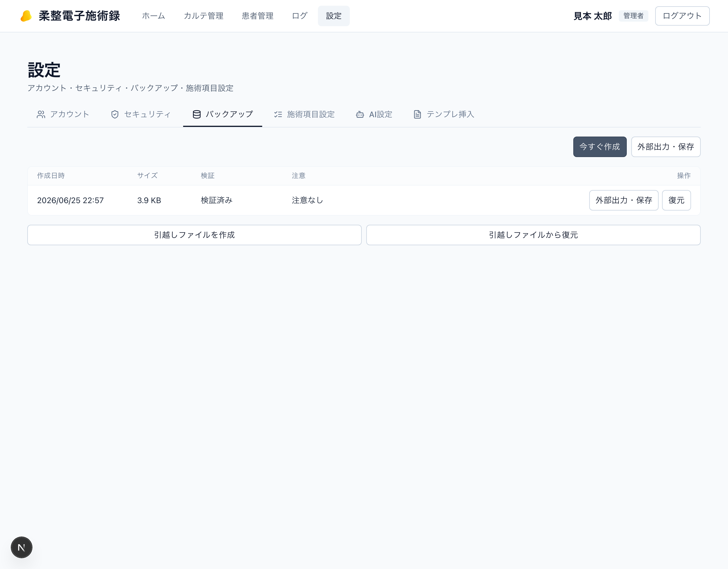Click the AI設定 tab's robot icon
The image size is (728, 569).
(360, 114)
